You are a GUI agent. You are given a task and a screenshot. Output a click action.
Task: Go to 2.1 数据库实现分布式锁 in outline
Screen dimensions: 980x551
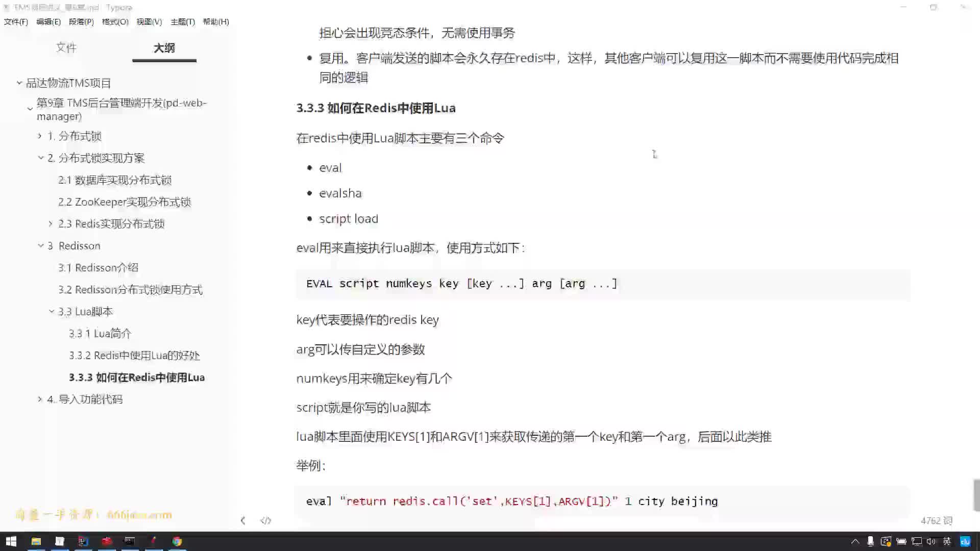pyautogui.click(x=115, y=180)
